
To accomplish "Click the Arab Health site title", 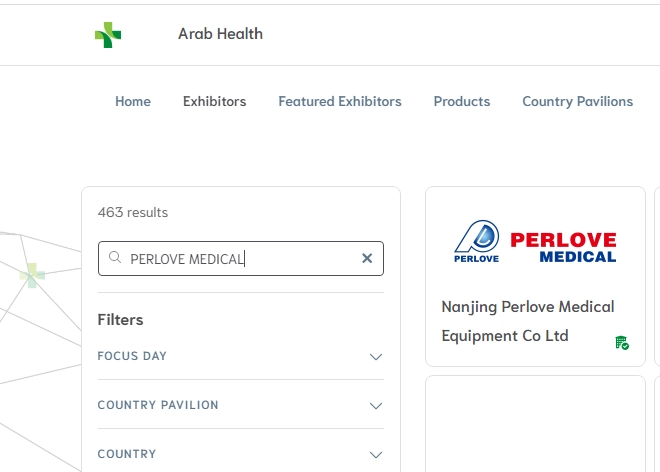I will tap(220, 34).
